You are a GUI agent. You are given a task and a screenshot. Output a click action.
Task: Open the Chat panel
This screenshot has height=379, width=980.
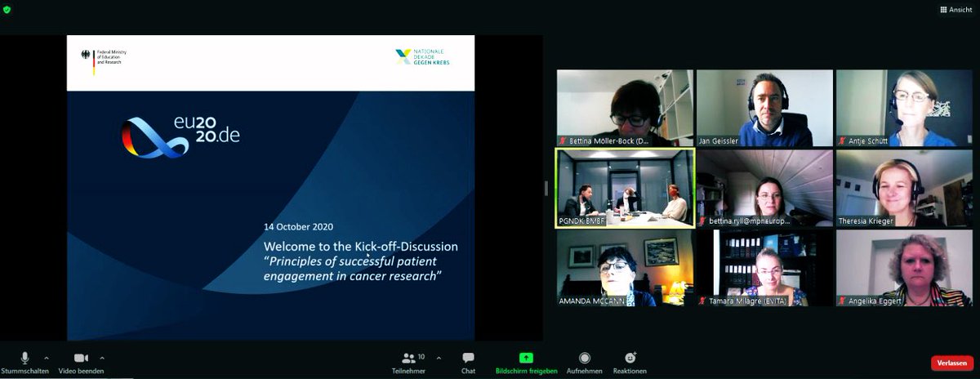468,363
